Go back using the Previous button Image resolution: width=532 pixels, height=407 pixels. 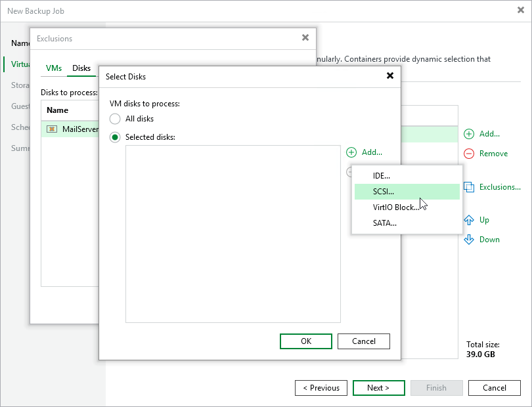pos(321,387)
